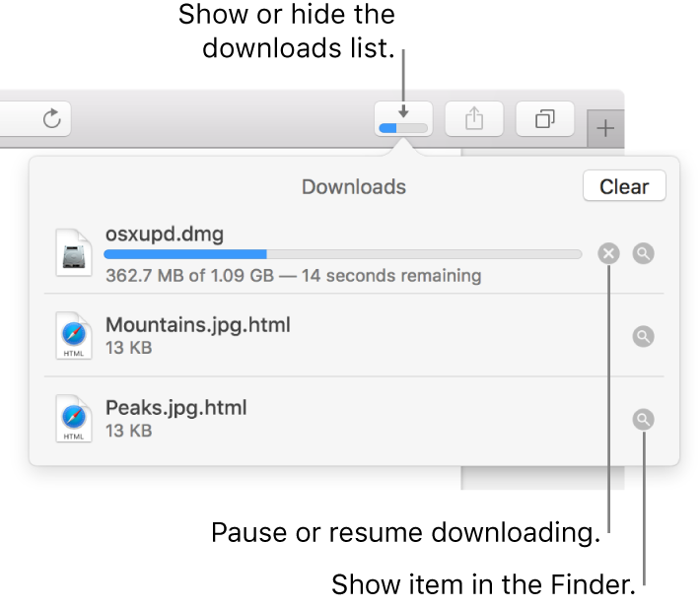Image resolution: width=700 pixels, height=608 pixels.
Task: Click the Downloads popover title
Action: (x=354, y=186)
